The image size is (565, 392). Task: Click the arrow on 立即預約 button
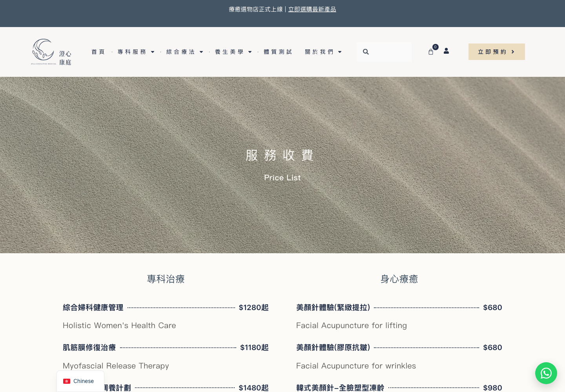[x=513, y=52]
